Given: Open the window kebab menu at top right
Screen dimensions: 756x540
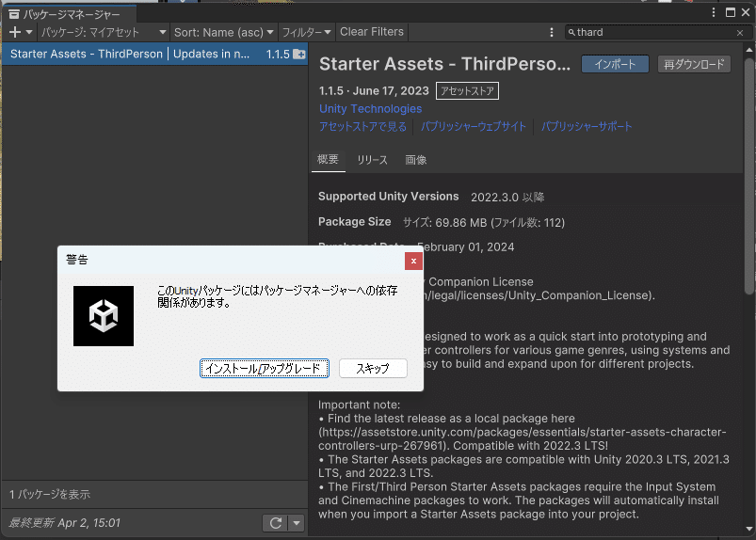Looking at the screenshot, I should tap(714, 12).
